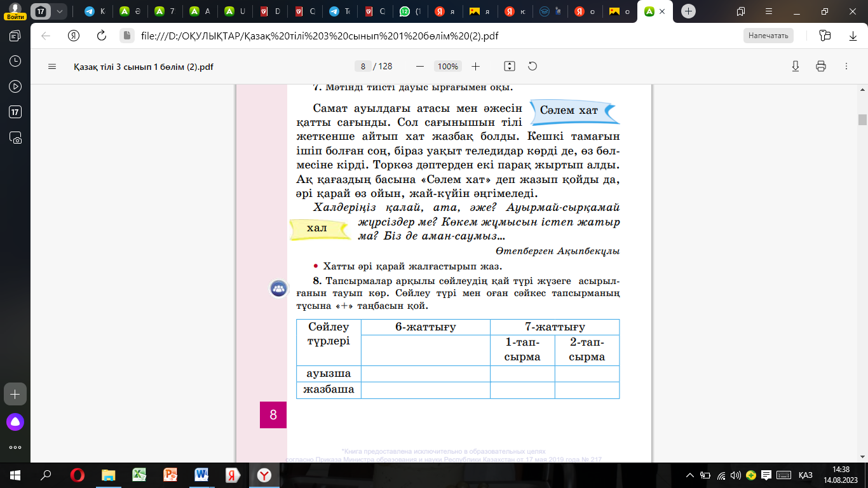Print the PDF using the printer icon
The image size is (868, 488).
(821, 66)
